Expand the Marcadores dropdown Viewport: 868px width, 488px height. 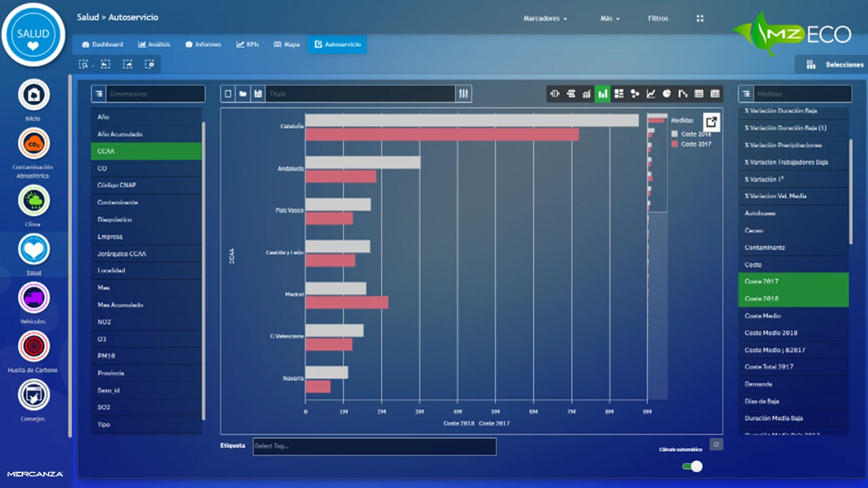[545, 18]
